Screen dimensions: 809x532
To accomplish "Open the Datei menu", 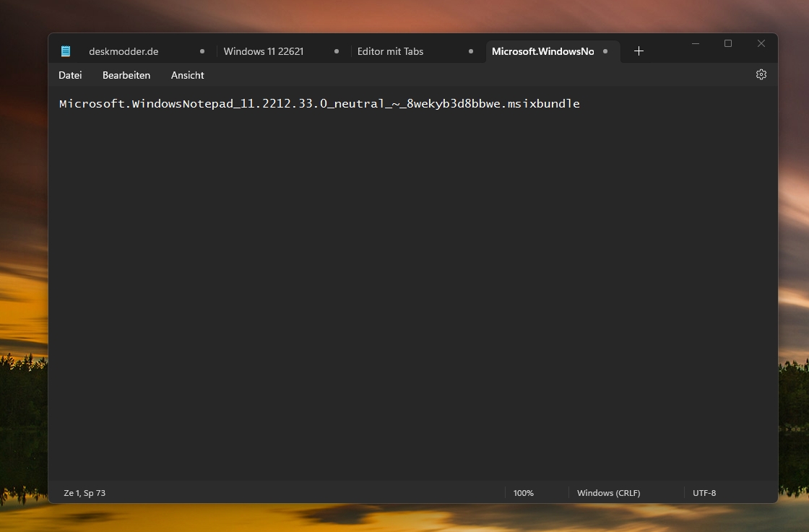I will [70, 74].
